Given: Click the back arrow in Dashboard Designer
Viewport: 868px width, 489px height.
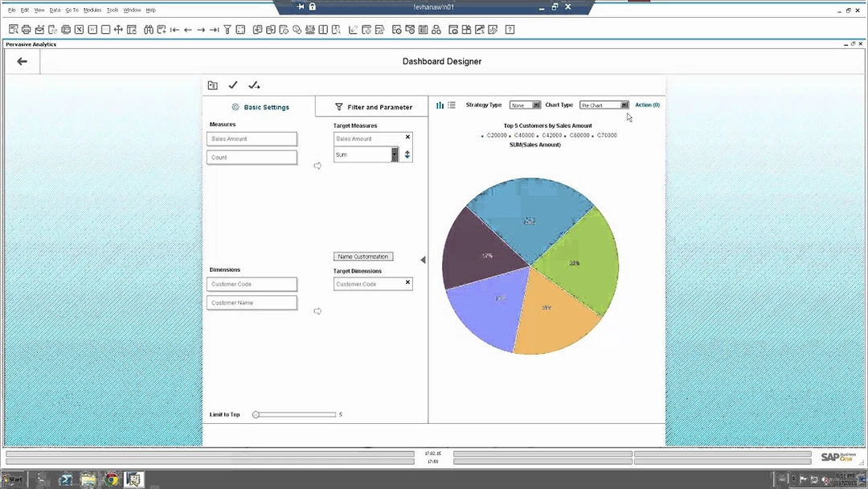Looking at the screenshot, I should pos(22,61).
